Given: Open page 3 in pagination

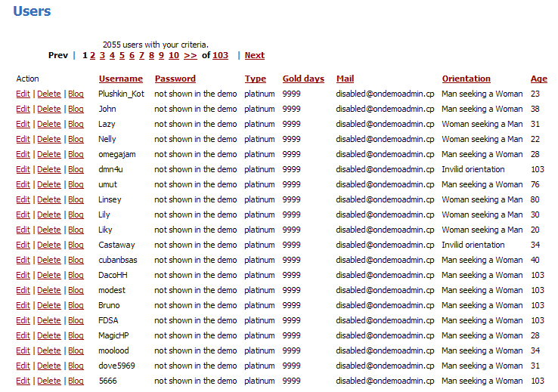Looking at the screenshot, I should coord(103,55).
